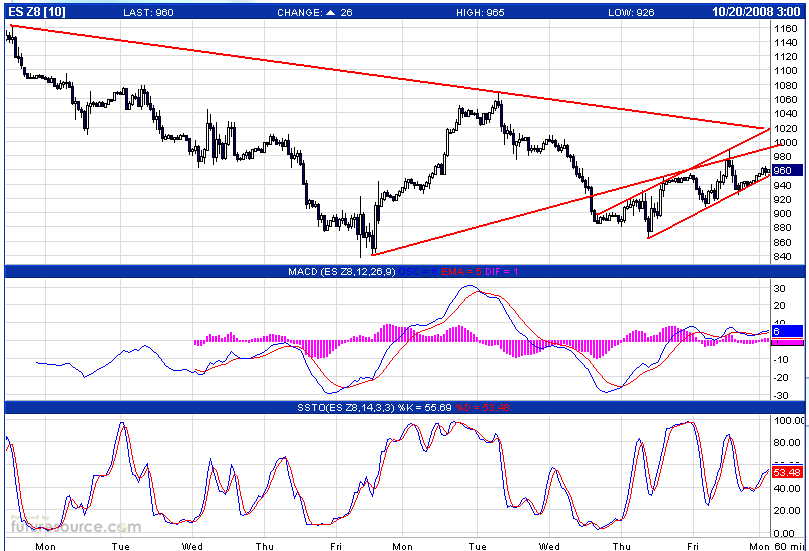Select the HIGH: 965 header value
809x551 pixels.
coord(480,12)
